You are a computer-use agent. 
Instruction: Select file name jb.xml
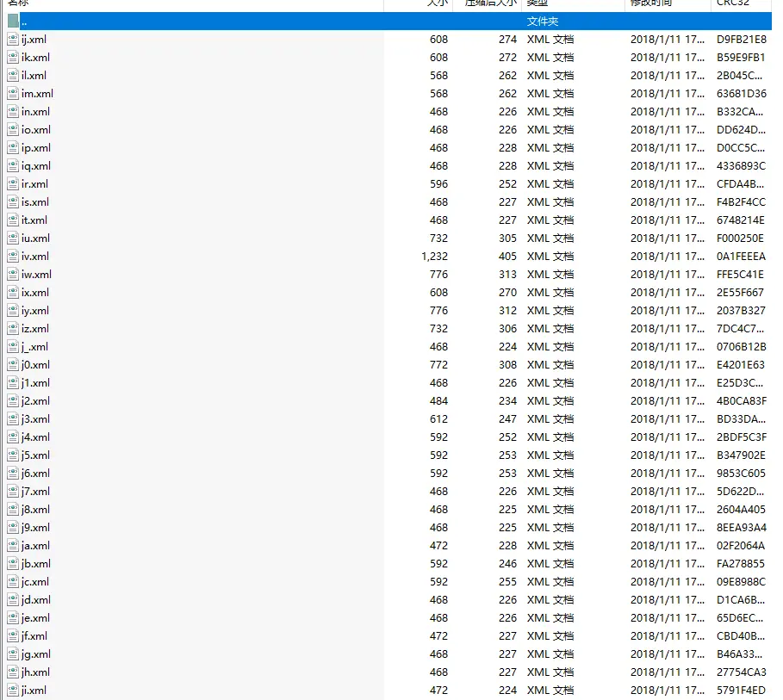tap(36, 564)
